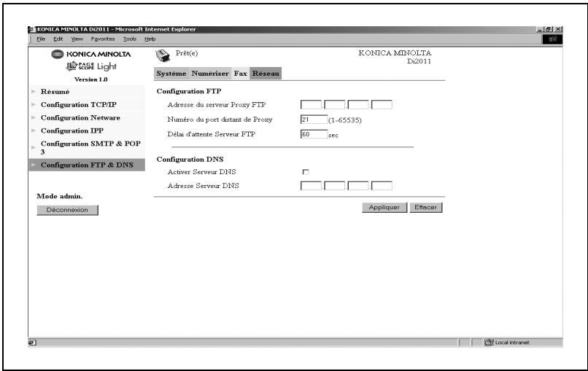
Task: Click third octet field of Proxy FTP address
Action: (358, 104)
